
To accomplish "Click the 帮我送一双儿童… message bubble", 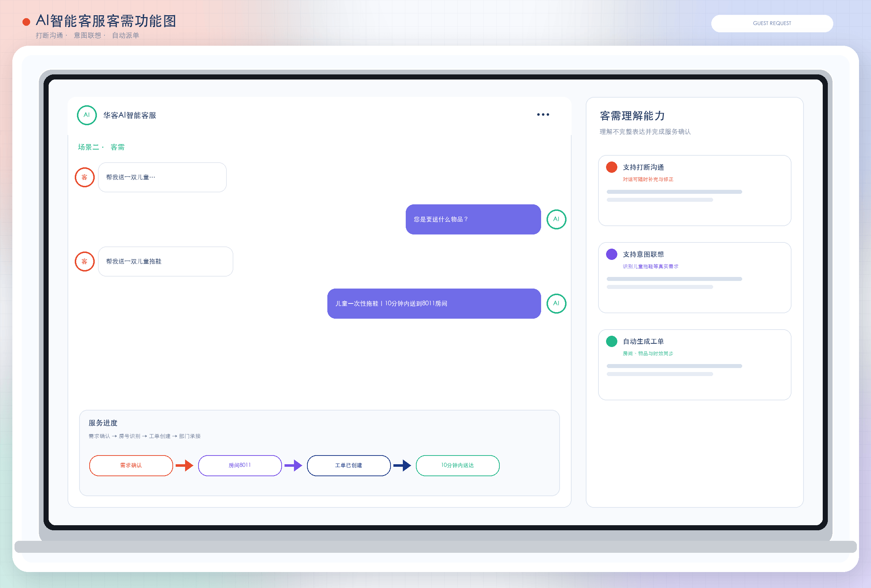I will pyautogui.click(x=162, y=177).
